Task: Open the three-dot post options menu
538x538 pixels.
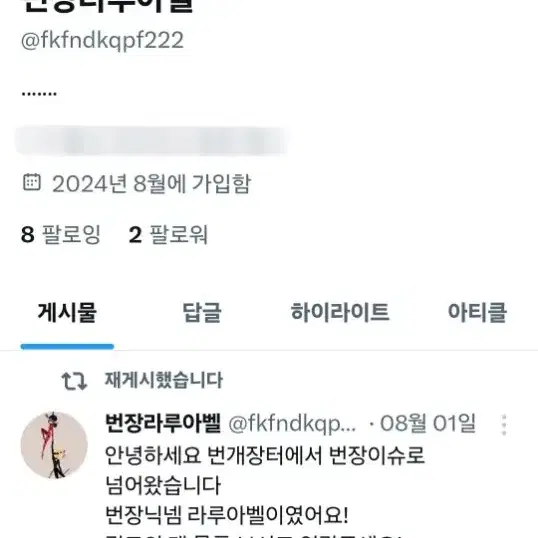Action: (x=504, y=425)
